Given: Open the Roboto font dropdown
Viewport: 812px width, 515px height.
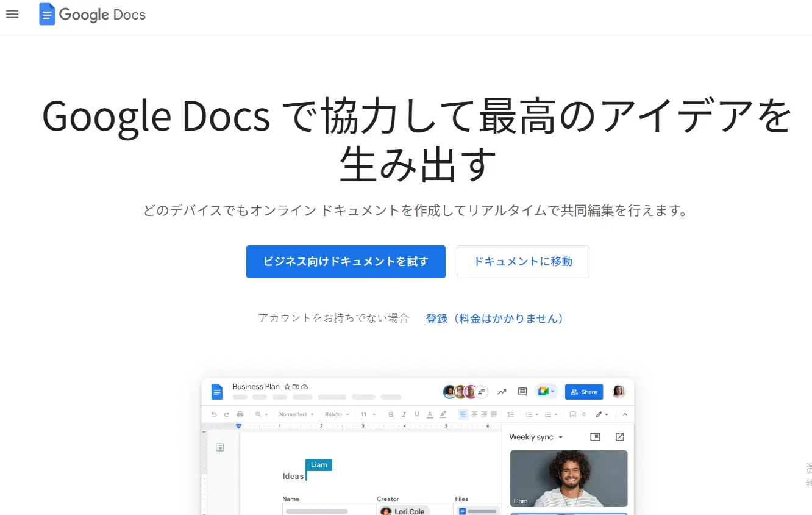Looking at the screenshot, I should (337, 414).
